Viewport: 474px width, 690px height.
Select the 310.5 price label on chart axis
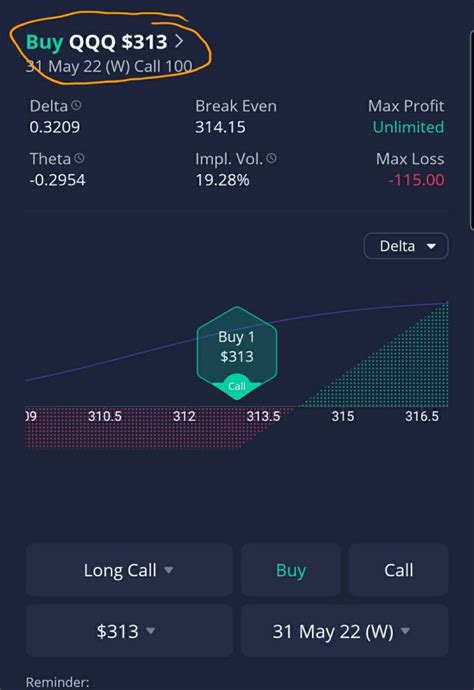pos(105,416)
